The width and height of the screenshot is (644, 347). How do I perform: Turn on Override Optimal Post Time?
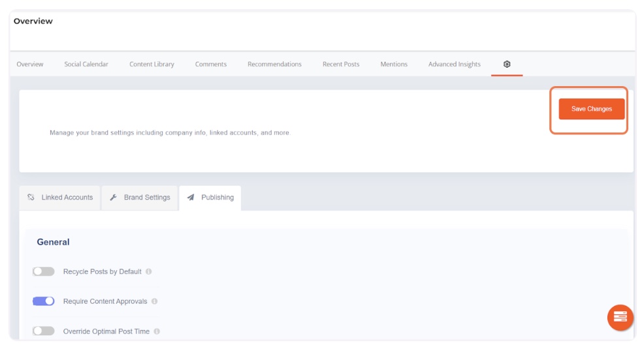tap(43, 331)
